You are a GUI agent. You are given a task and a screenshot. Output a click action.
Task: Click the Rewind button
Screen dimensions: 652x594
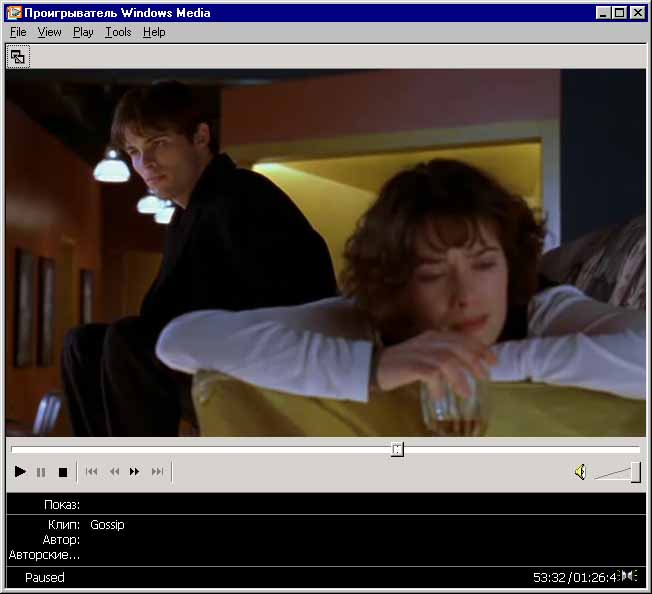tap(114, 472)
